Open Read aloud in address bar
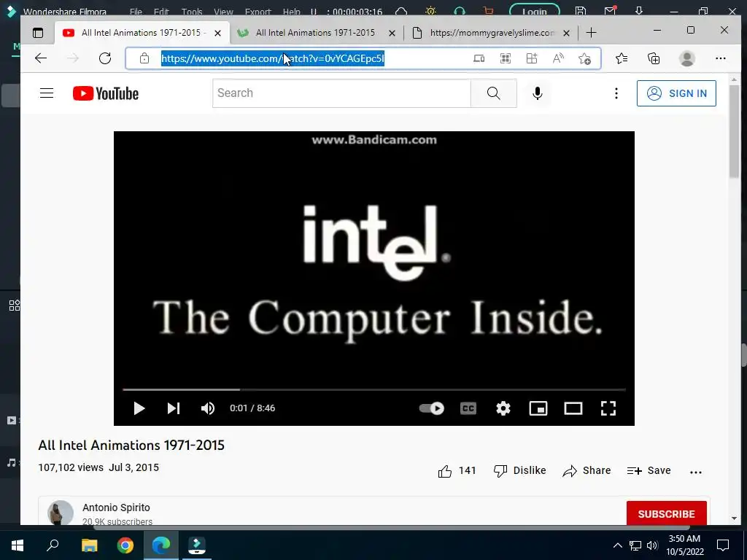Image resolution: width=747 pixels, height=560 pixels. coord(558,58)
